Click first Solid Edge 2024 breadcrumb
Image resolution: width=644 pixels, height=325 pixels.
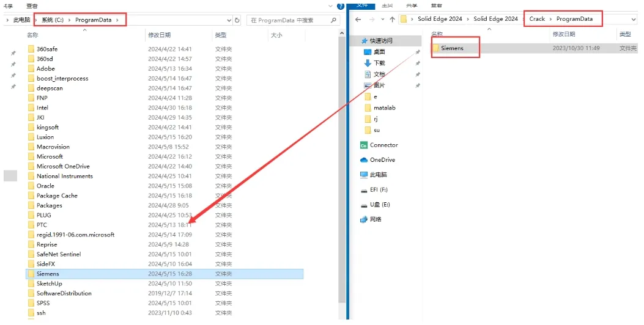(440, 19)
